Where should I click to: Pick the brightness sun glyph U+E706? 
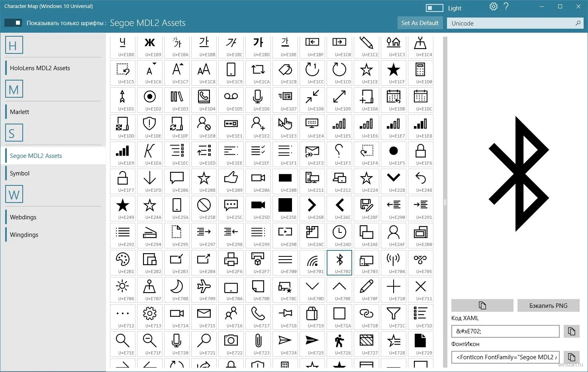click(x=123, y=290)
